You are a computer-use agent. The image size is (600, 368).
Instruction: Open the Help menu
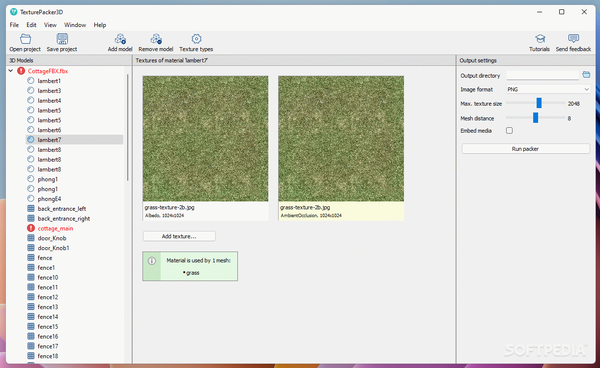click(x=100, y=25)
